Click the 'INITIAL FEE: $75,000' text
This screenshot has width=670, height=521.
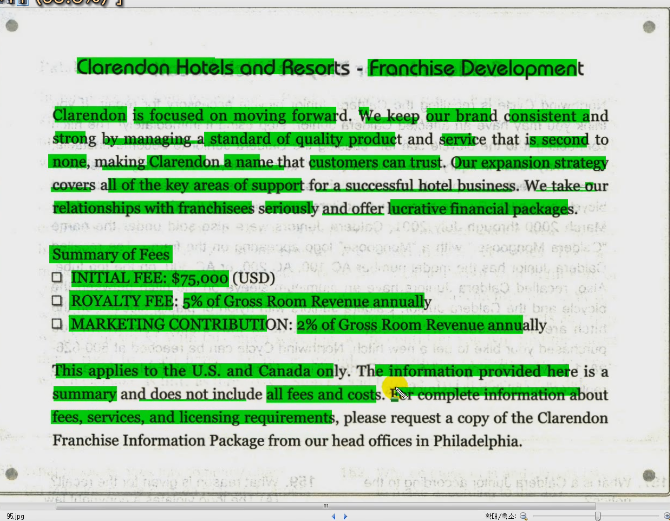150,278
